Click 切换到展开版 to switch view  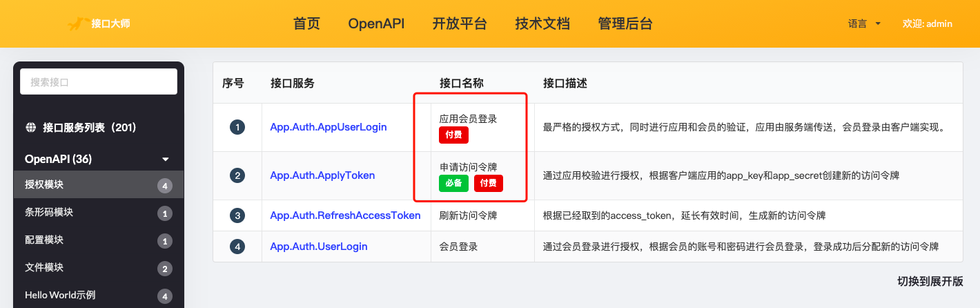[929, 281]
